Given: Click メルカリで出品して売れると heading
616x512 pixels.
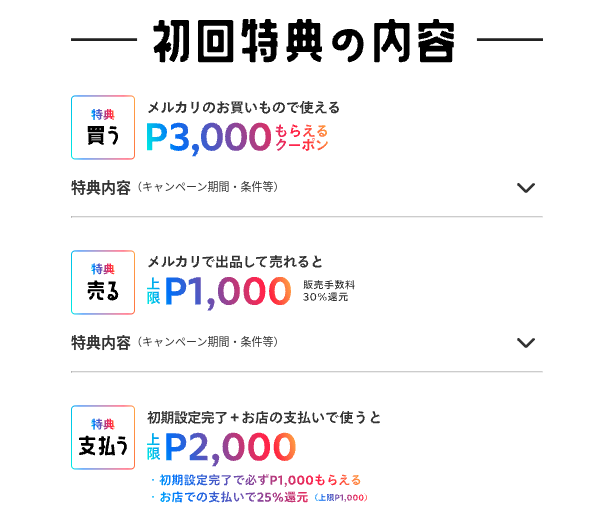Looking at the screenshot, I should pos(235,262).
